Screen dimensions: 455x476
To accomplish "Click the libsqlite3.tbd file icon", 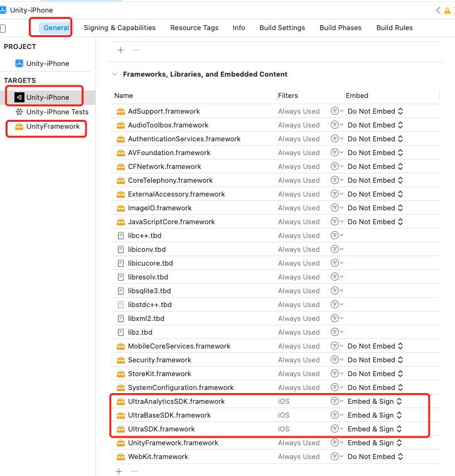I will point(120,291).
